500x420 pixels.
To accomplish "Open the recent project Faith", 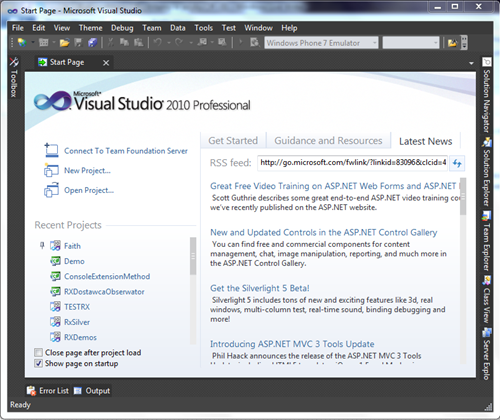I will [72, 246].
